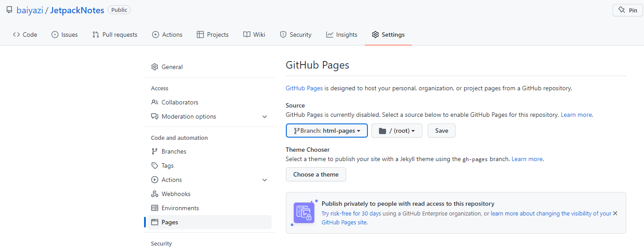Open Learn more link under Theme Chooser
The width and height of the screenshot is (644, 250).
tap(527, 159)
